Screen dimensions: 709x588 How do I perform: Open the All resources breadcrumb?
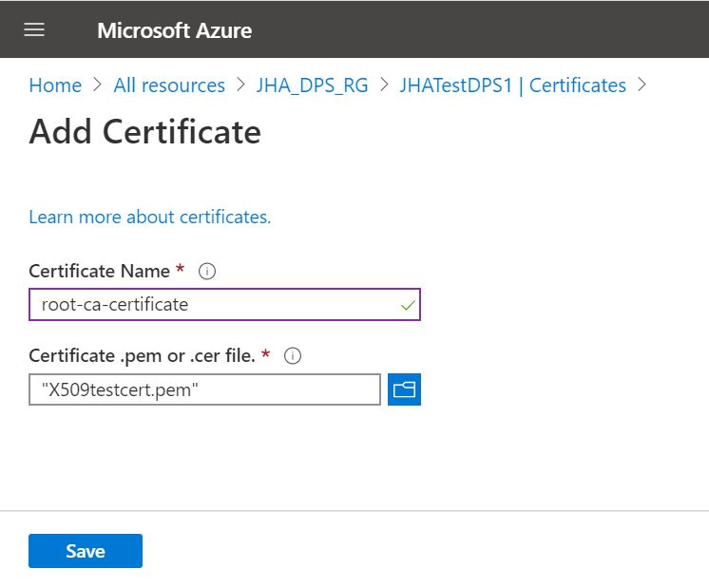(x=169, y=85)
